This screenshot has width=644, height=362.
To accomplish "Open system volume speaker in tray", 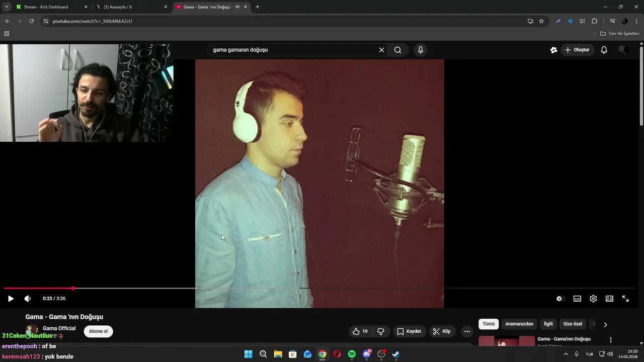I will coord(610,354).
